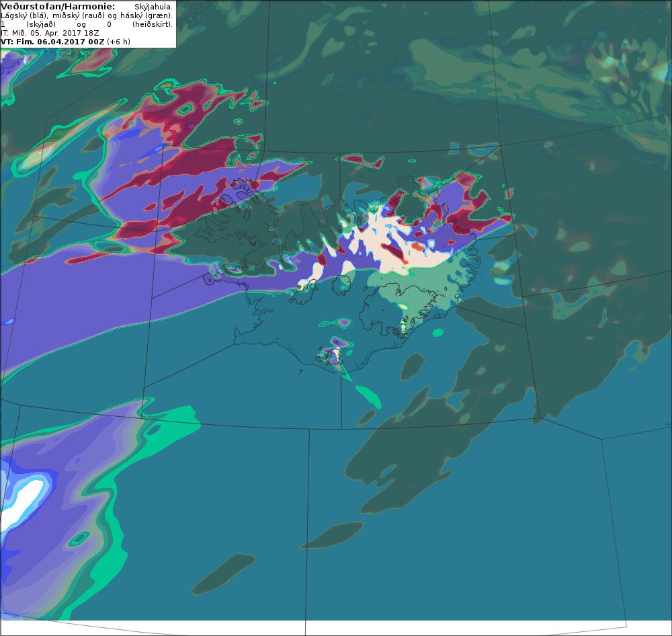Click the "(heiðskírt)." legend text
The image size is (672, 636).
click(x=153, y=24)
